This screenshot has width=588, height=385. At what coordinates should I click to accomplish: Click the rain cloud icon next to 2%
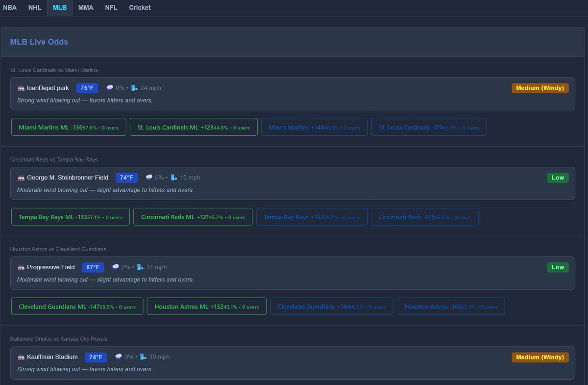coord(116,267)
